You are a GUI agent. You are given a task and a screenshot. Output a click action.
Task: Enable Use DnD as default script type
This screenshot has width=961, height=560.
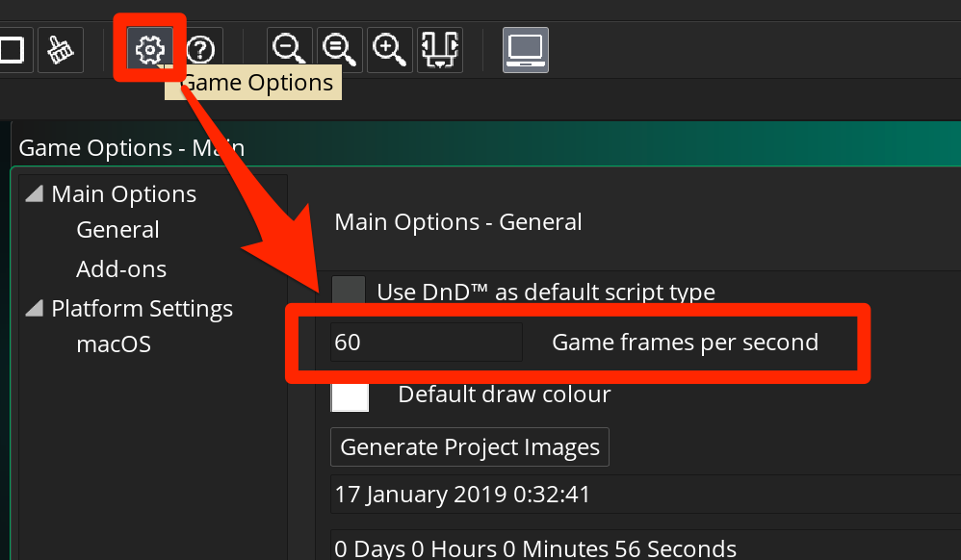pos(349,291)
